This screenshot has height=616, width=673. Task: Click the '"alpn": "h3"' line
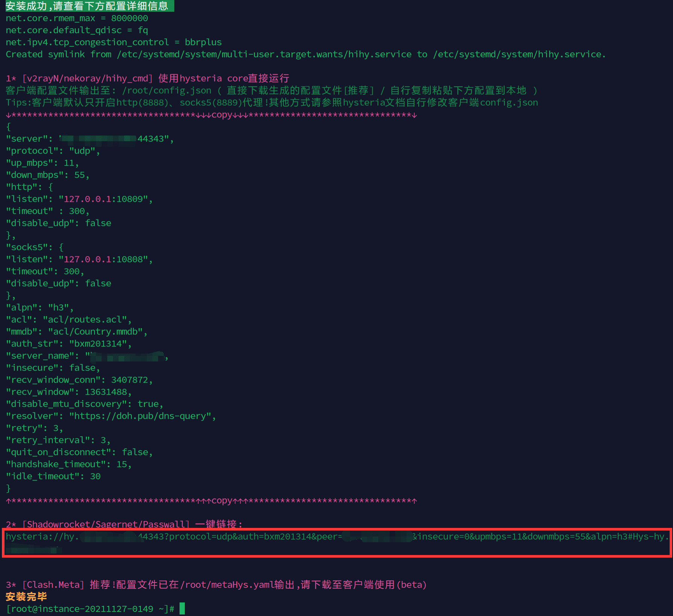click(x=40, y=307)
